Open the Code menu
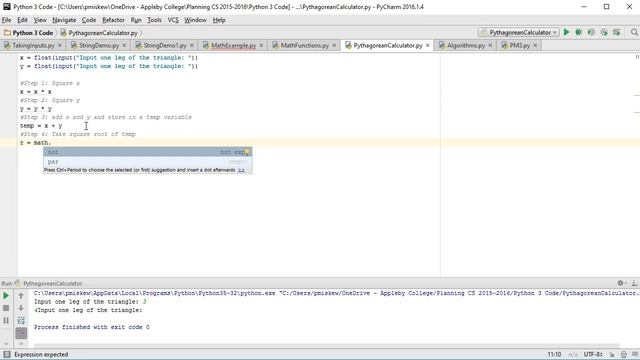The width and height of the screenshot is (640, 360). coord(89,20)
